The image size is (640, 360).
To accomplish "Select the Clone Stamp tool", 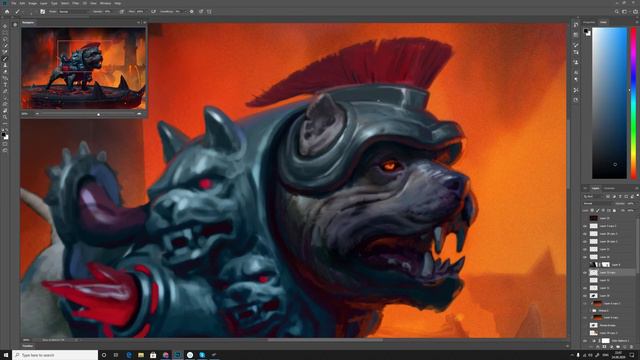I will coord(5,65).
